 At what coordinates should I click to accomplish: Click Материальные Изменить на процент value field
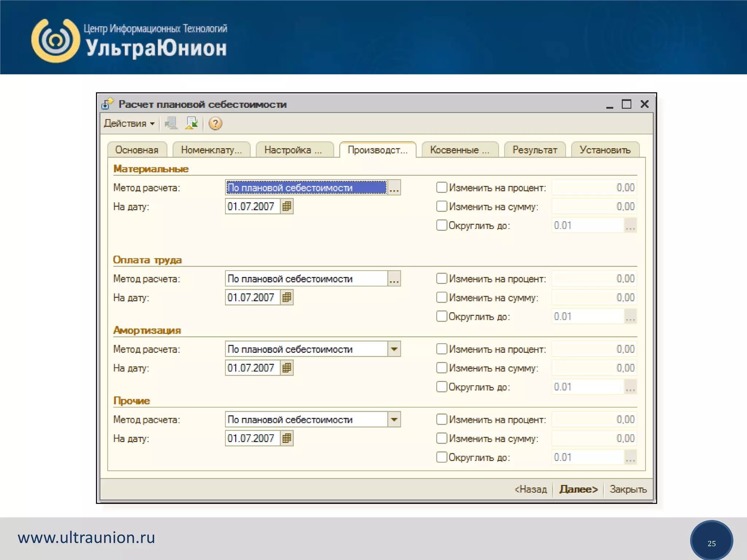(x=594, y=187)
